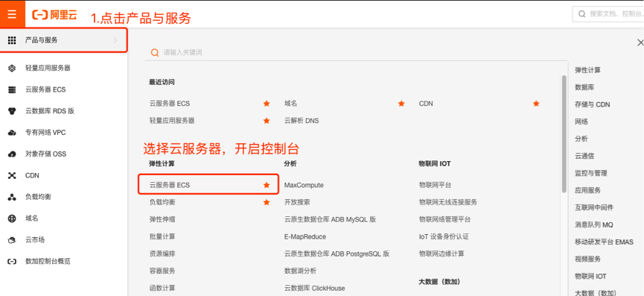Click the CDN sidebar icon
This screenshot has height=296, width=644.
coord(12,175)
